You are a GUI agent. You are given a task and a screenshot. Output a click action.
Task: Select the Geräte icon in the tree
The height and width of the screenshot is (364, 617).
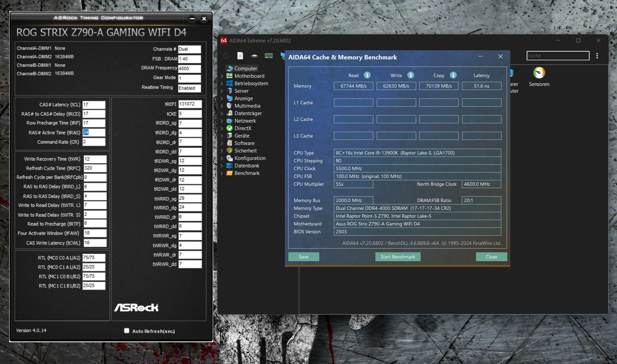[x=229, y=136]
